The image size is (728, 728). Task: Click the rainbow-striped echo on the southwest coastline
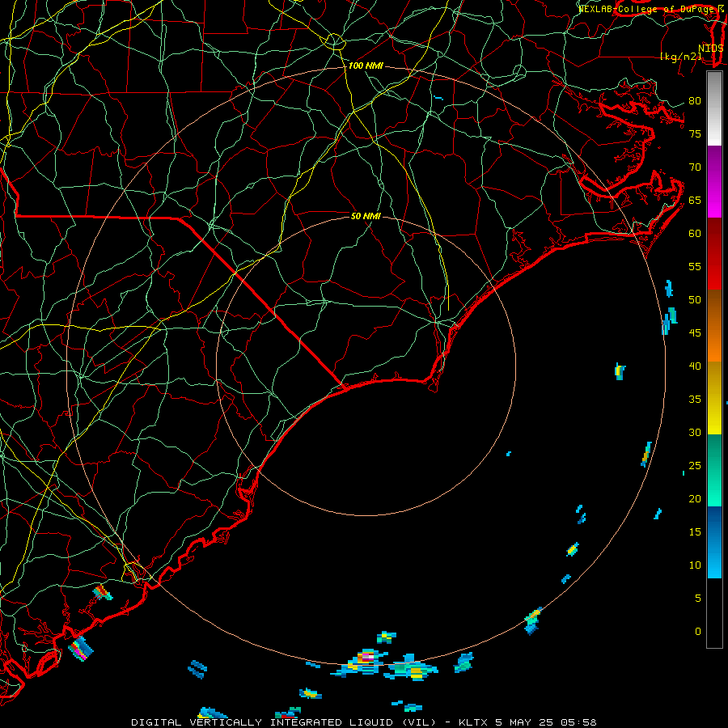click(81, 649)
